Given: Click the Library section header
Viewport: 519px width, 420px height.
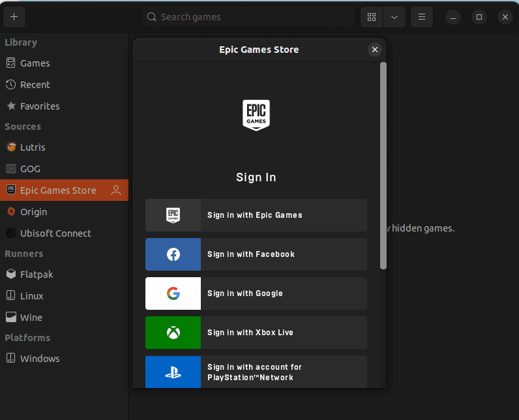Looking at the screenshot, I should [x=21, y=42].
